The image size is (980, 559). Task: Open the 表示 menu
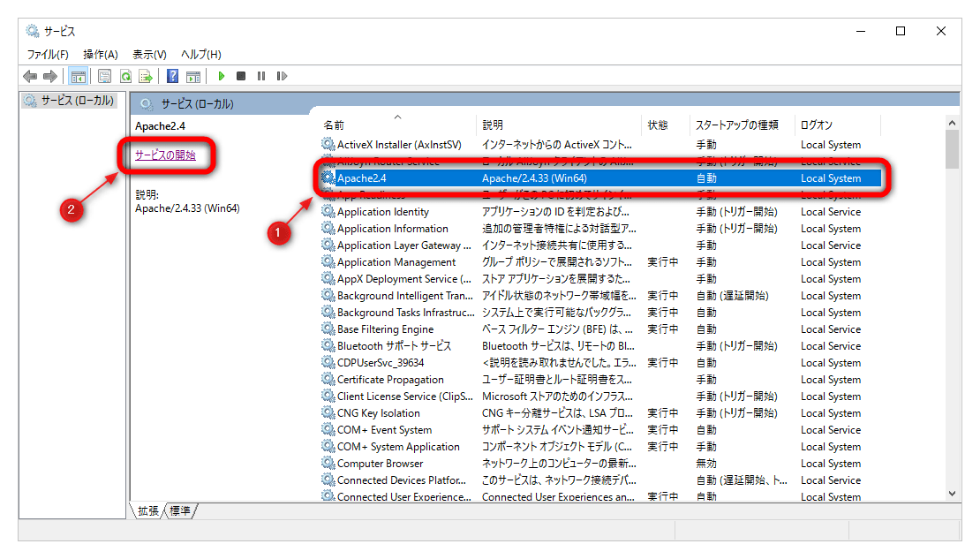[149, 54]
